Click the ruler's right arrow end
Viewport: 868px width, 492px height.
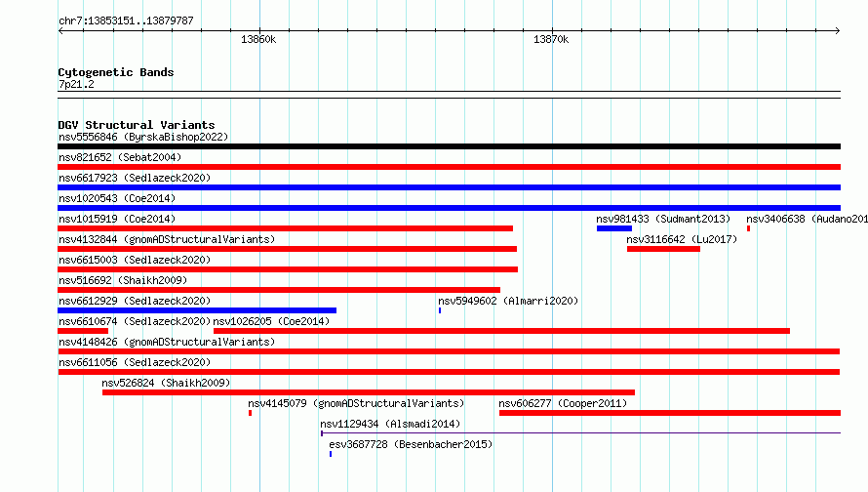(x=838, y=30)
